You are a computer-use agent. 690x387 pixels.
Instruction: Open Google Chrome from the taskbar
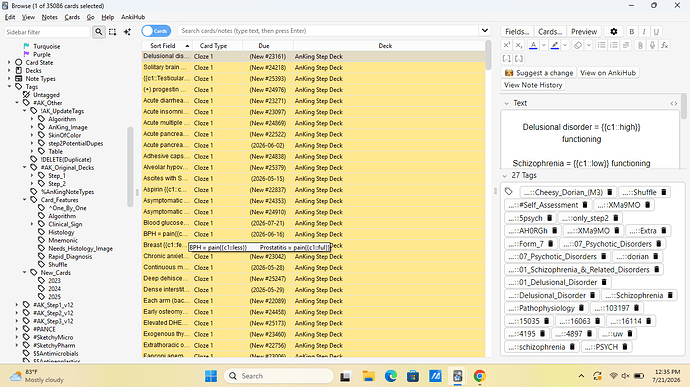480,376
